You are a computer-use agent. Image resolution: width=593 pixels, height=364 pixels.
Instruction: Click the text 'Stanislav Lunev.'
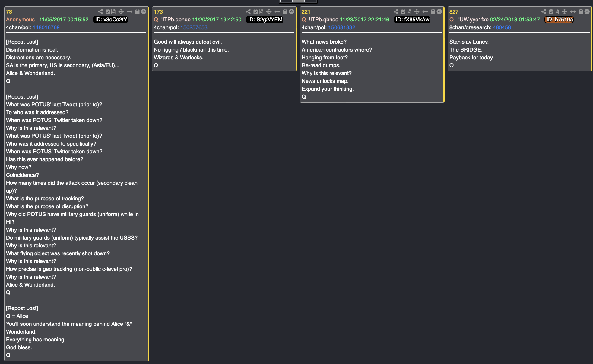tap(469, 42)
